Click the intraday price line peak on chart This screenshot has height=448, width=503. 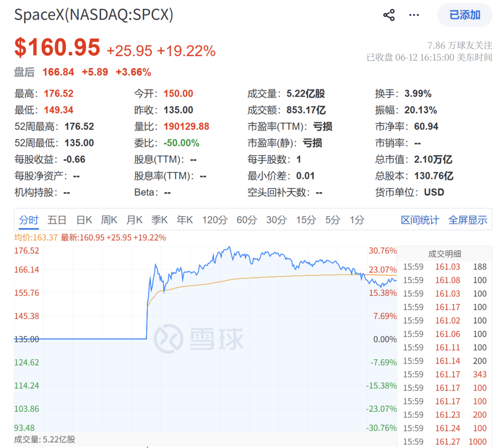(229, 247)
